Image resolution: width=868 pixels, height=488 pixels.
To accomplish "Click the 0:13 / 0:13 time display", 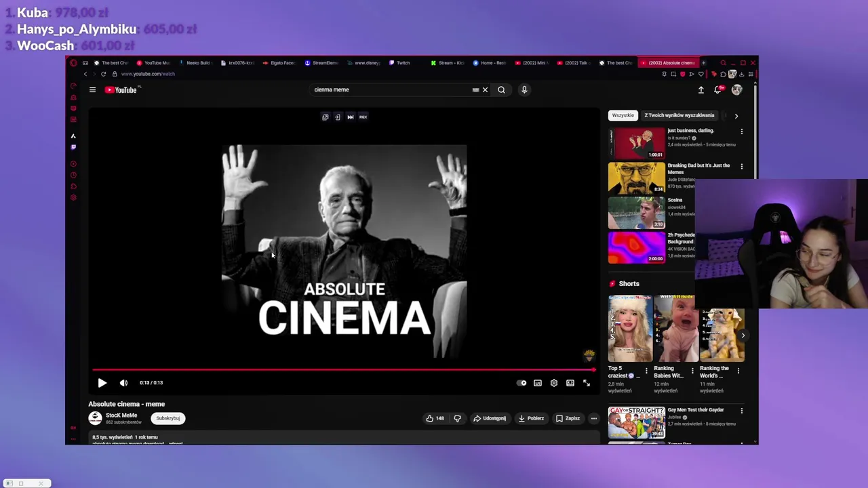I will [151, 383].
